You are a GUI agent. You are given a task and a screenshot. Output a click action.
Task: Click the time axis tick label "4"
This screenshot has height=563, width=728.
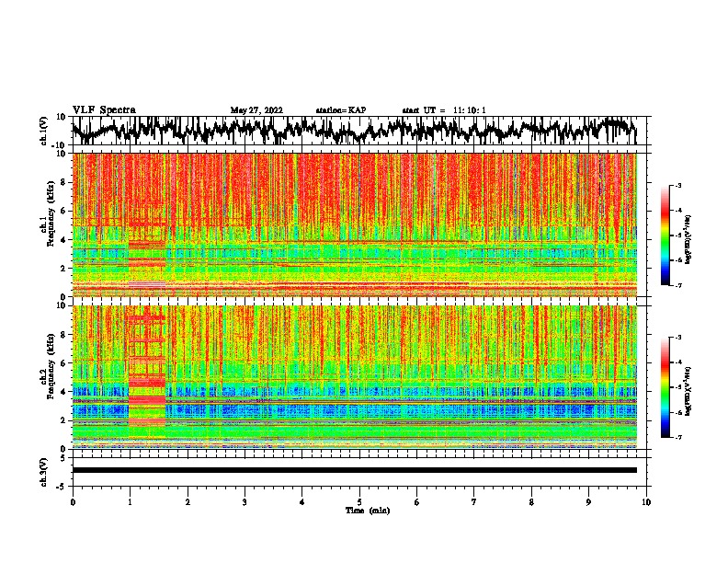302,502
